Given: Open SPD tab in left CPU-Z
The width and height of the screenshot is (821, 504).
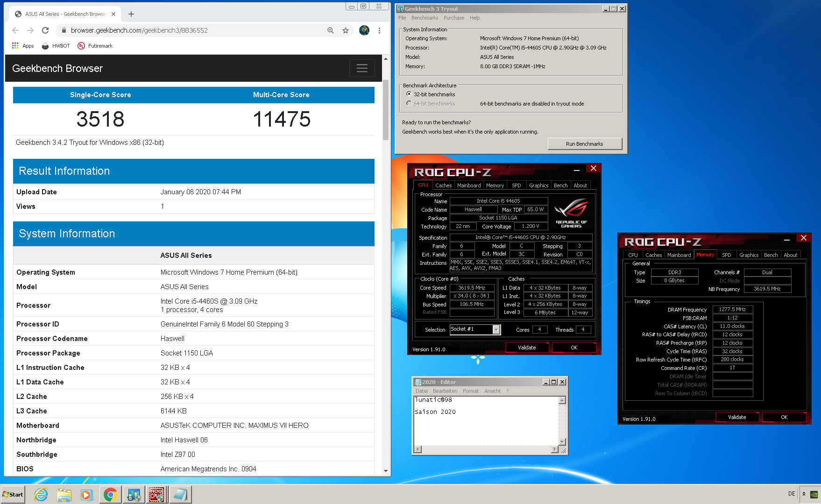Looking at the screenshot, I should tap(516, 185).
